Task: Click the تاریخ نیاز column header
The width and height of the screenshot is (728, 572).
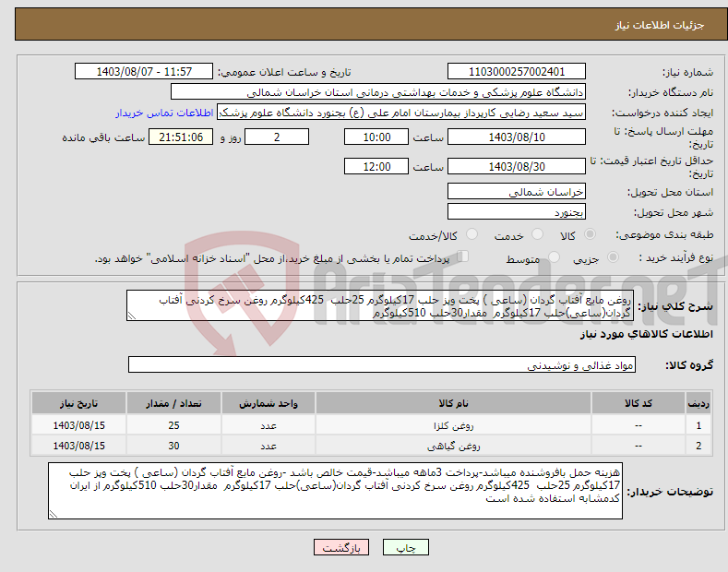Action: pos(78,403)
